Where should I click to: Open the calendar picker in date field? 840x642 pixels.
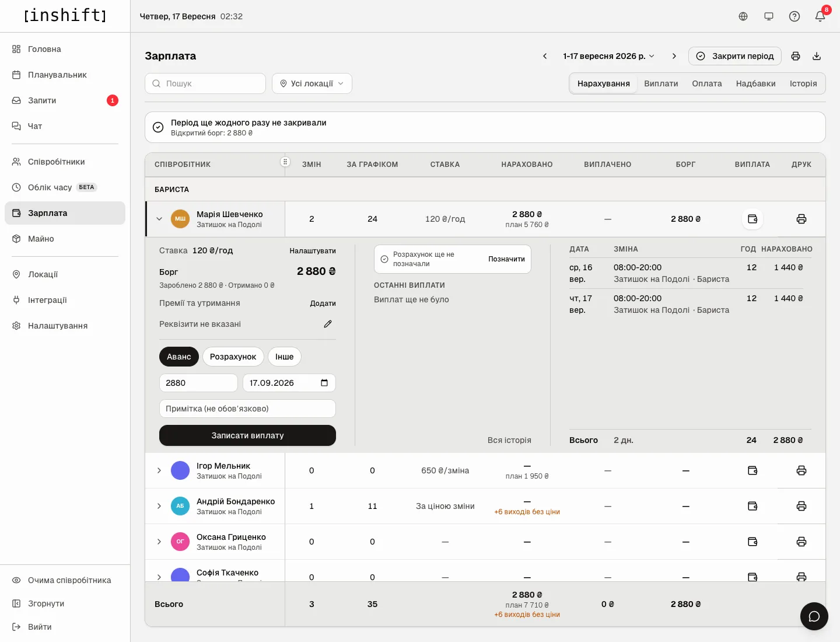[x=324, y=383]
